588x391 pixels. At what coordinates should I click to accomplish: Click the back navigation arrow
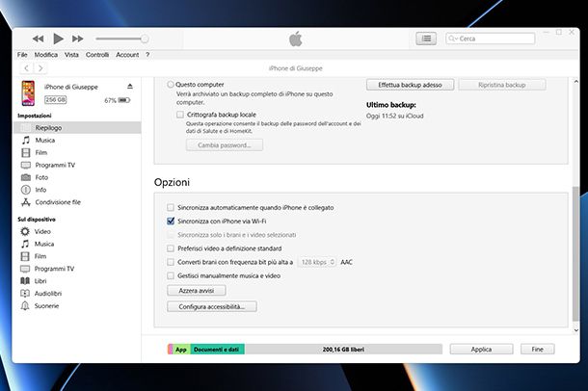pos(26,68)
